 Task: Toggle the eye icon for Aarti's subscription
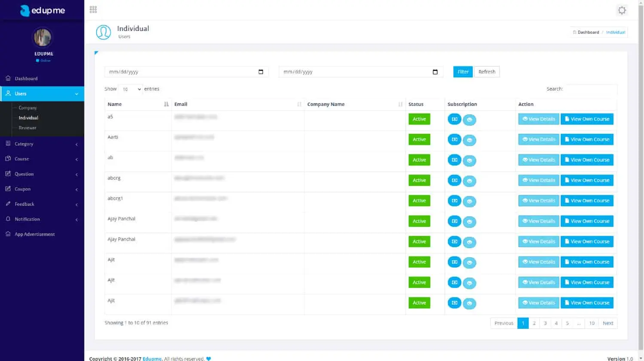470,140
